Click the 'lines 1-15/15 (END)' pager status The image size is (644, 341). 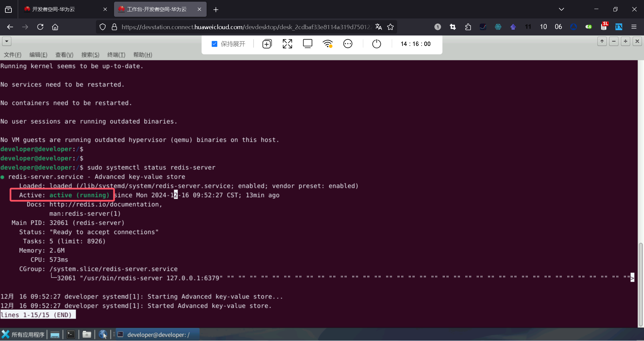pyautogui.click(x=38, y=315)
